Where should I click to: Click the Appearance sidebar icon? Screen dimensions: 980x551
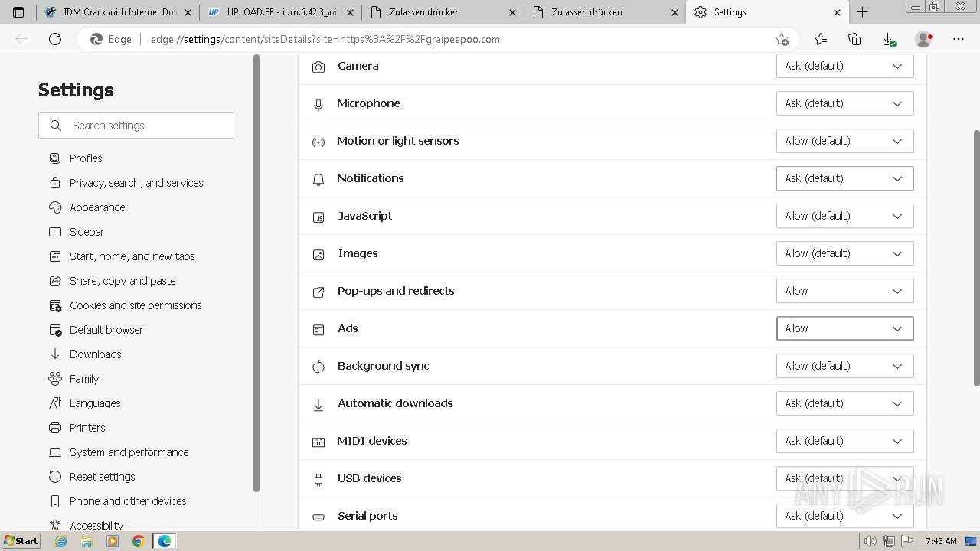tap(55, 207)
